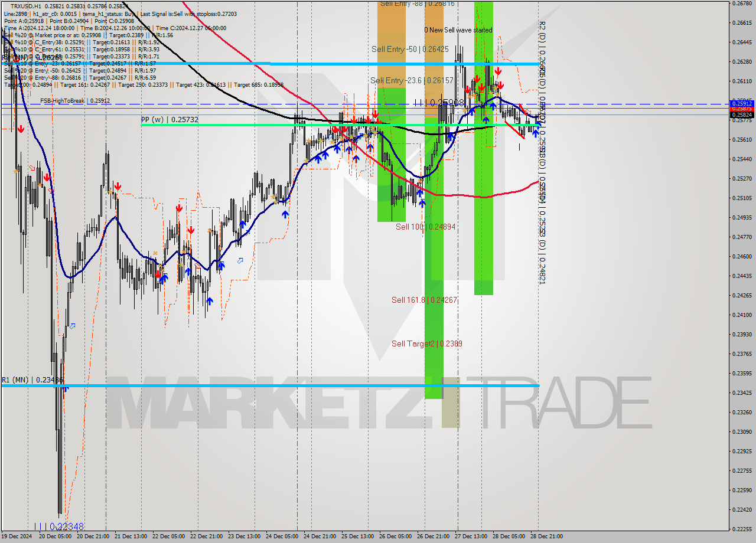Click the Sell Target2 | 0.2389 label
The image size is (756, 543).
426,344
